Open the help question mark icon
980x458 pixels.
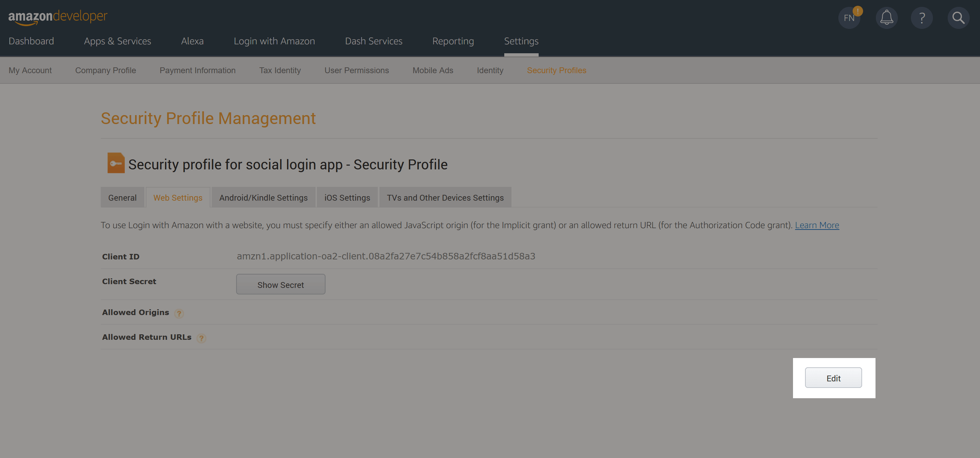click(x=922, y=18)
